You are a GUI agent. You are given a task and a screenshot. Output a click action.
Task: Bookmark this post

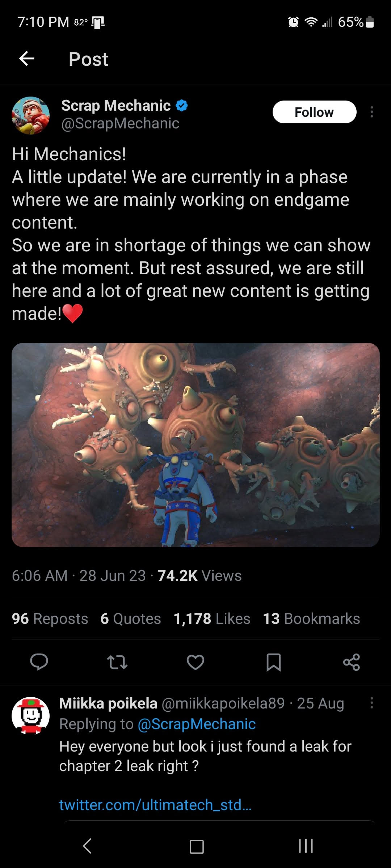tap(273, 662)
